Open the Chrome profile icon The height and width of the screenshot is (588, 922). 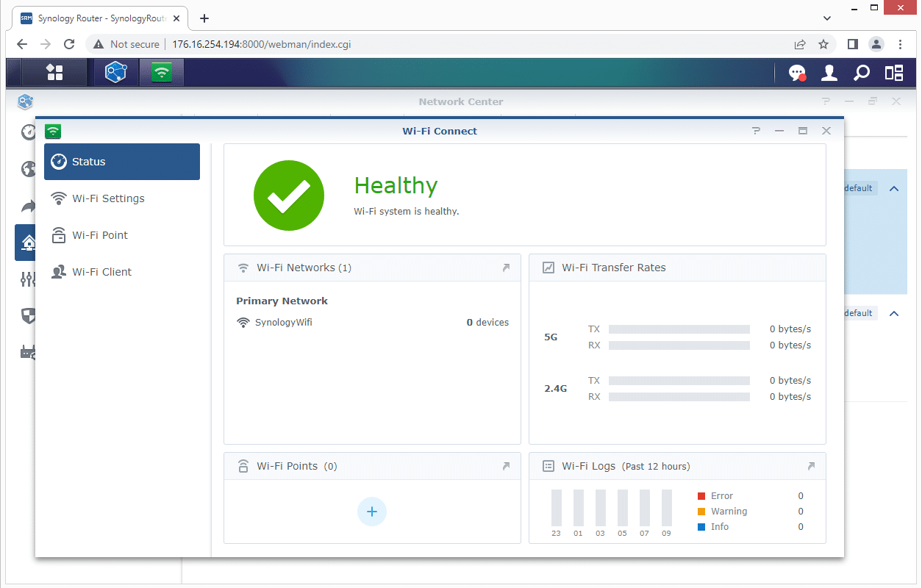click(876, 44)
